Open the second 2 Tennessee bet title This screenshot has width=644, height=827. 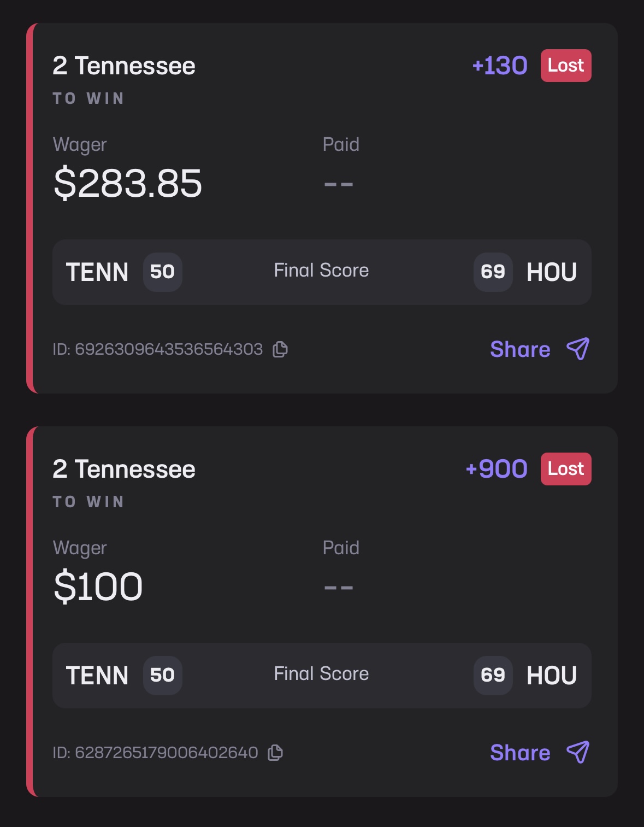(x=124, y=470)
